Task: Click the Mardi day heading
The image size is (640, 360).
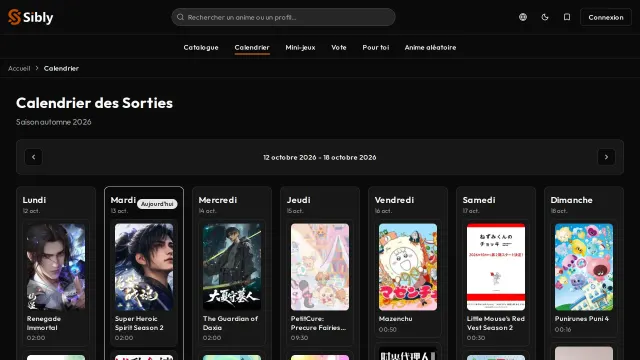Action: tap(123, 200)
